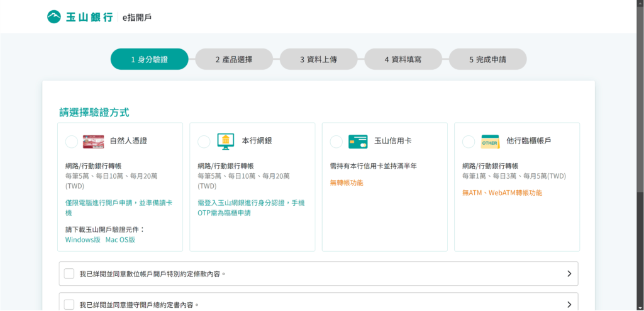Click 需登入玉山網銀進行身分認證 notice text
644x311 pixels.
pos(251,208)
